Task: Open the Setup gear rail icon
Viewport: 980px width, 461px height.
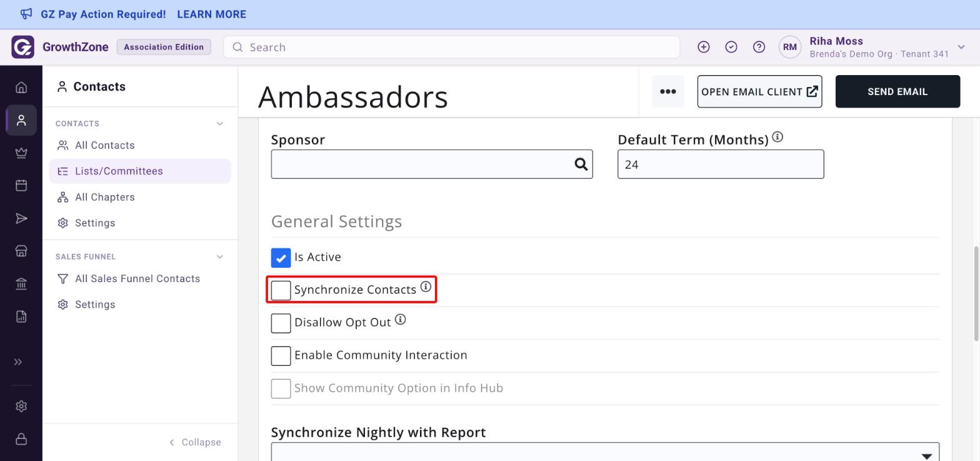Action: (x=21, y=407)
